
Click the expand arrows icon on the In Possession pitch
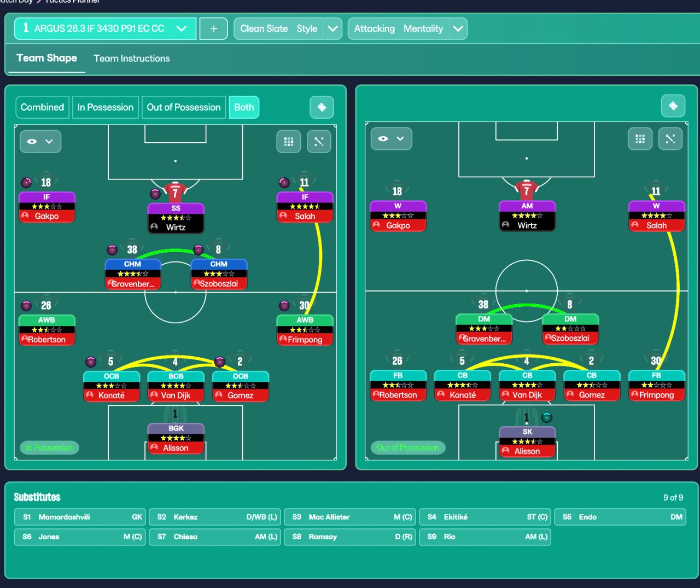click(319, 142)
